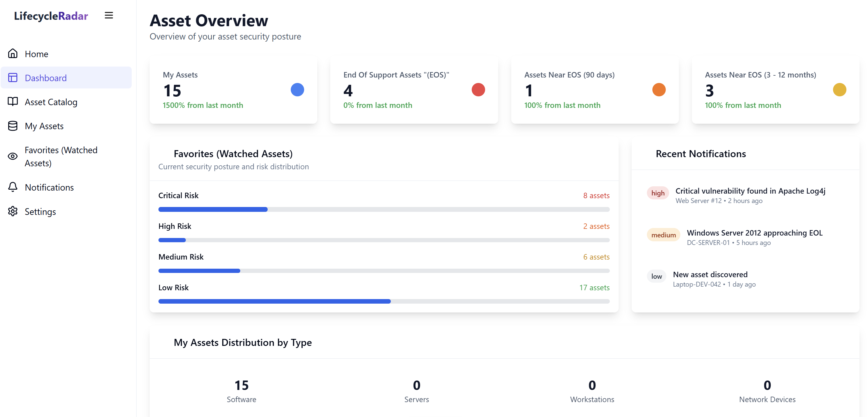Click the 'high' severity badge
Viewport: 868px width, 417px height.
coord(658,193)
